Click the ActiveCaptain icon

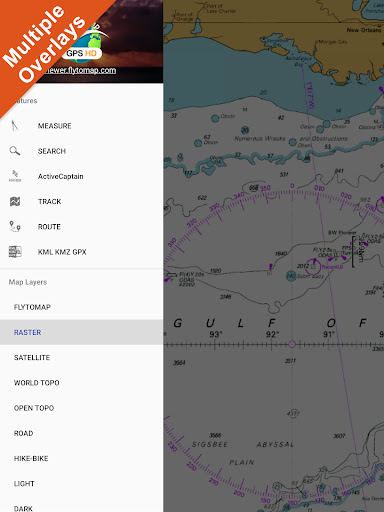pyautogui.click(x=15, y=176)
